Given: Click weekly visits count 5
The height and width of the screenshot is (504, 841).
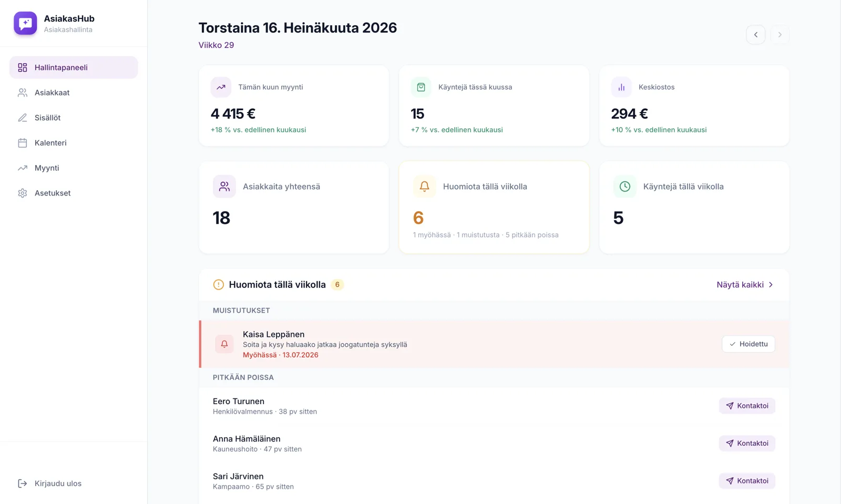Looking at the screenshot, I should click(618, 218).
